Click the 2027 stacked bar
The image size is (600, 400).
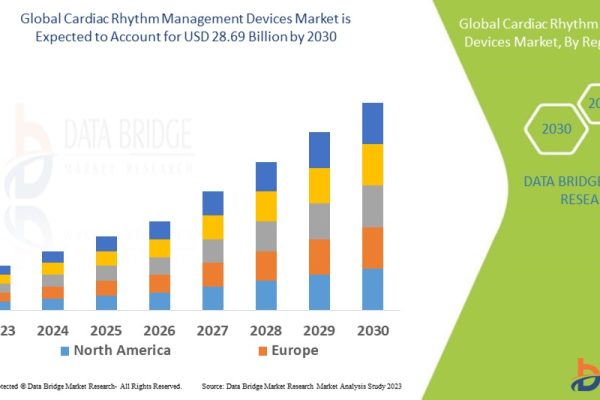(213, 251)
